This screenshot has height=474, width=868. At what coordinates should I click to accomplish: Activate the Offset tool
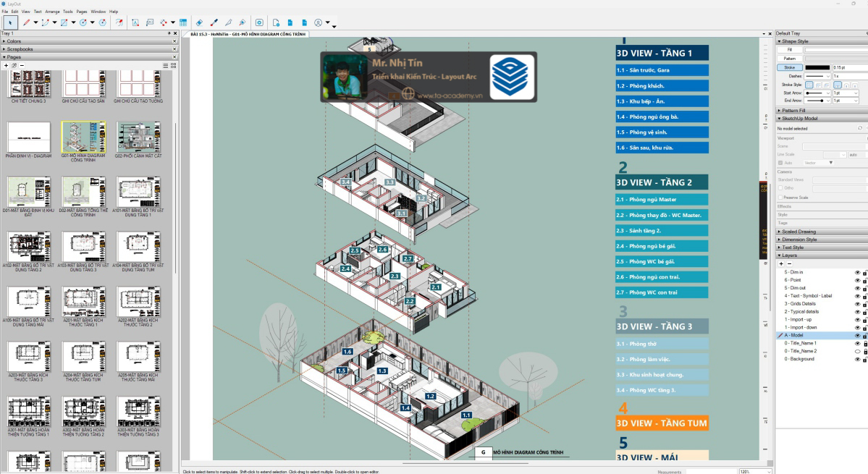point(119,22)
